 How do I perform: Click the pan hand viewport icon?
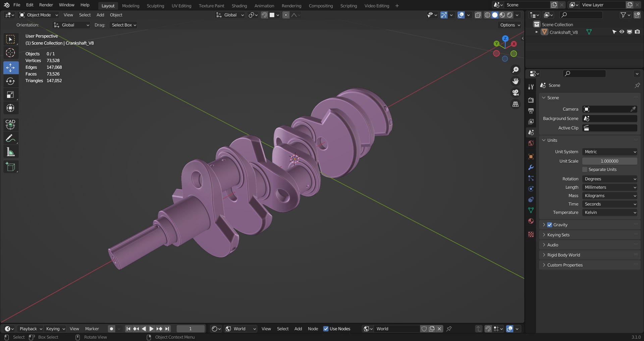coord(516,81)
